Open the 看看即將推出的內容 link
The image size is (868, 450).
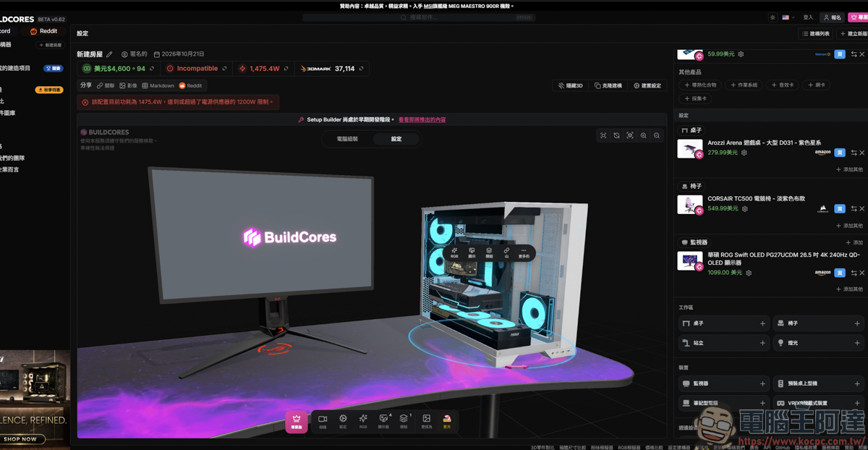click(422, 119)
